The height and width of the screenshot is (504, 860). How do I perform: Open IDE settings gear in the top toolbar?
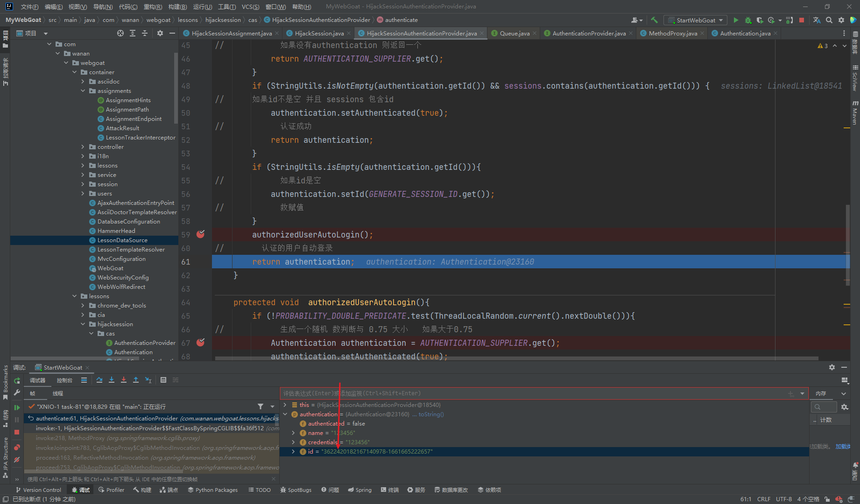point(841,20)
